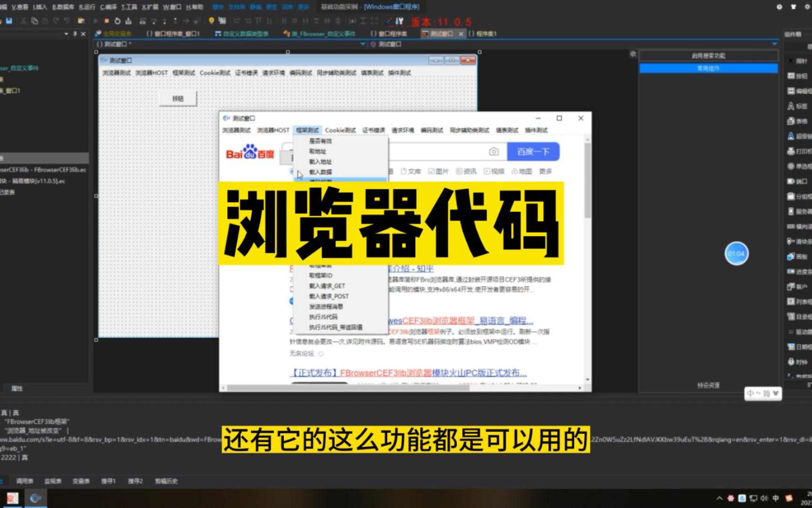Select the 打印机 printer component
The height and width of the screenshot is (508, 812).
pyautogui.click(x=799, y=151)
